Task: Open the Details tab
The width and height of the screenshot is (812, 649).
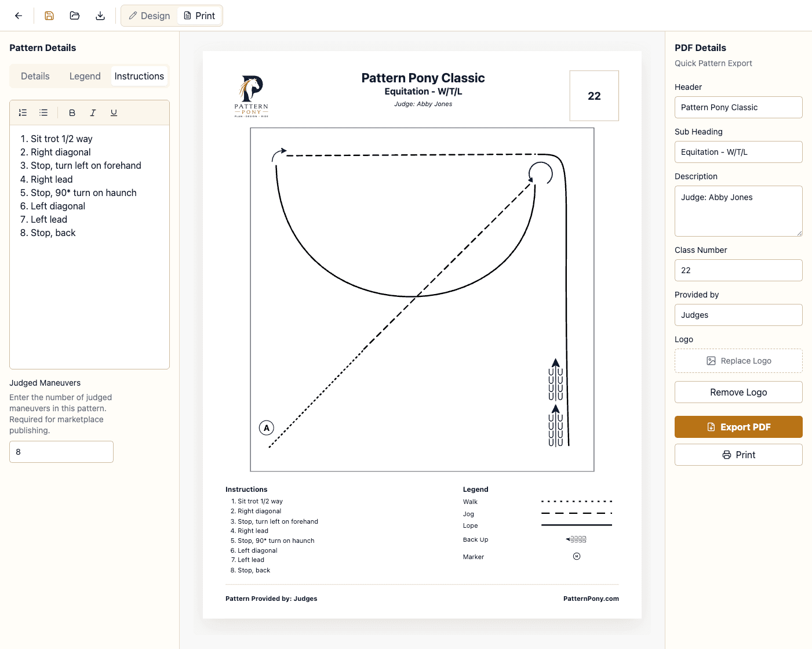Action: point(35,76)
